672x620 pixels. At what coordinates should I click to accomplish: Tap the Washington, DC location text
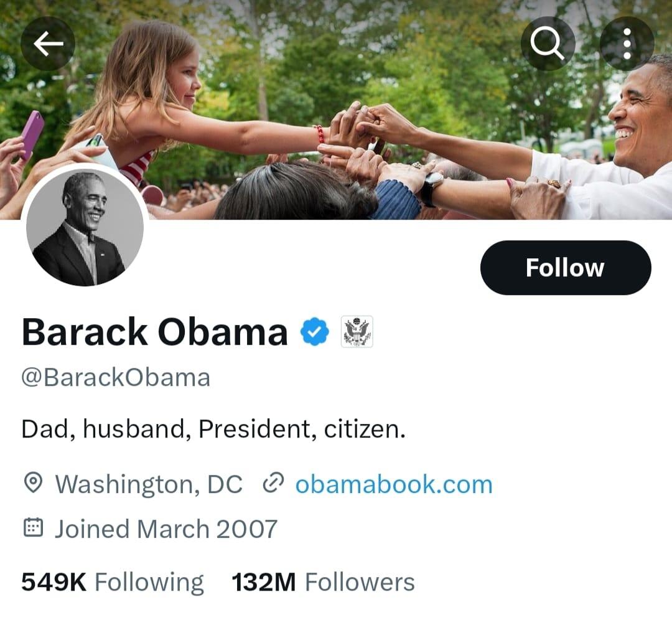coord(149,484)
